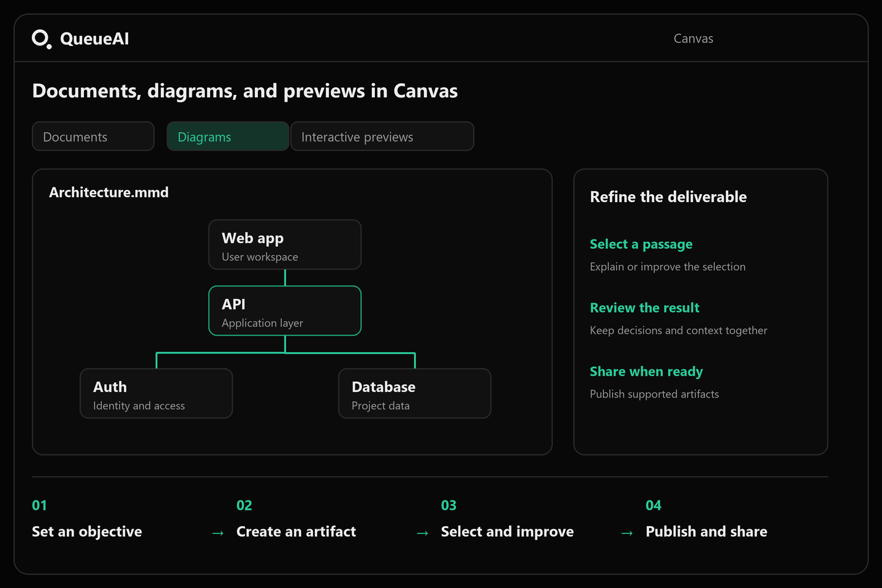Click step 04 Publish and share

click(x=706, y=519)
